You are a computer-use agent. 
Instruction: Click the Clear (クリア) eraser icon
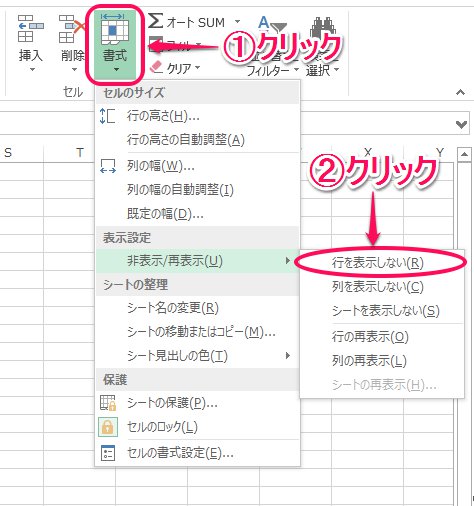click(156, 67)
